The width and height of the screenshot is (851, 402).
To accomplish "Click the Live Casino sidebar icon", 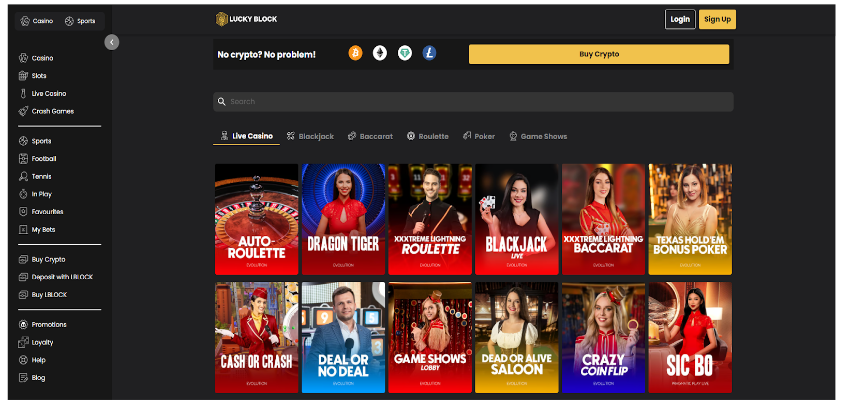I will tap(23, 94).
